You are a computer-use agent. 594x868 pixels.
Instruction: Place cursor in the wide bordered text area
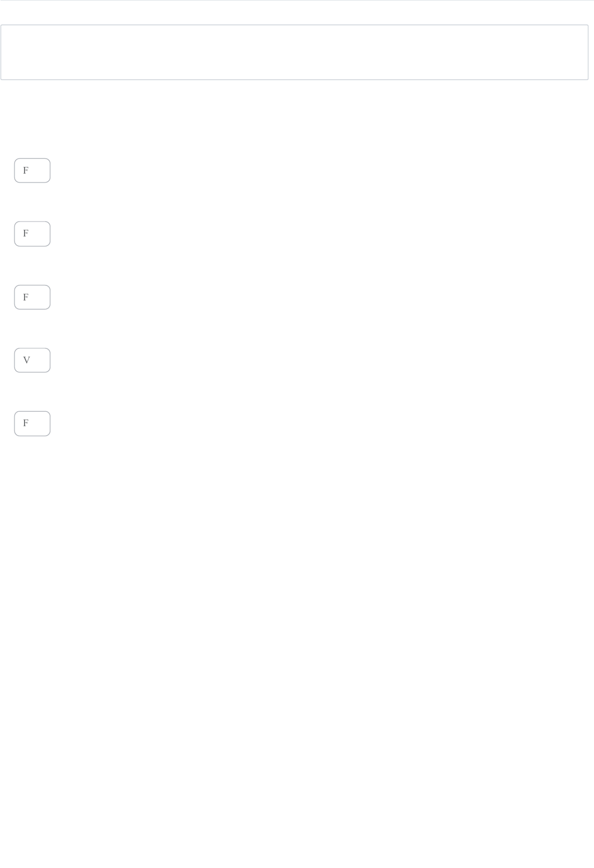click(x=294, y=52)
